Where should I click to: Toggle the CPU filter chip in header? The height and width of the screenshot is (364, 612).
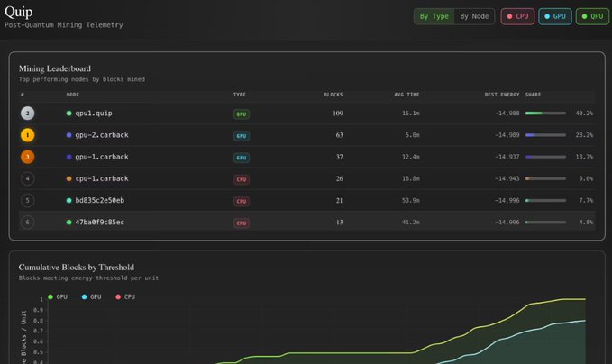pyautogui.click(x=517, y=16)
